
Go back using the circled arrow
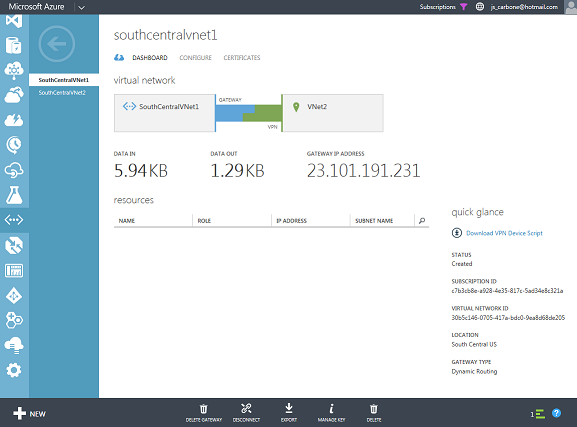coord(57,44)
